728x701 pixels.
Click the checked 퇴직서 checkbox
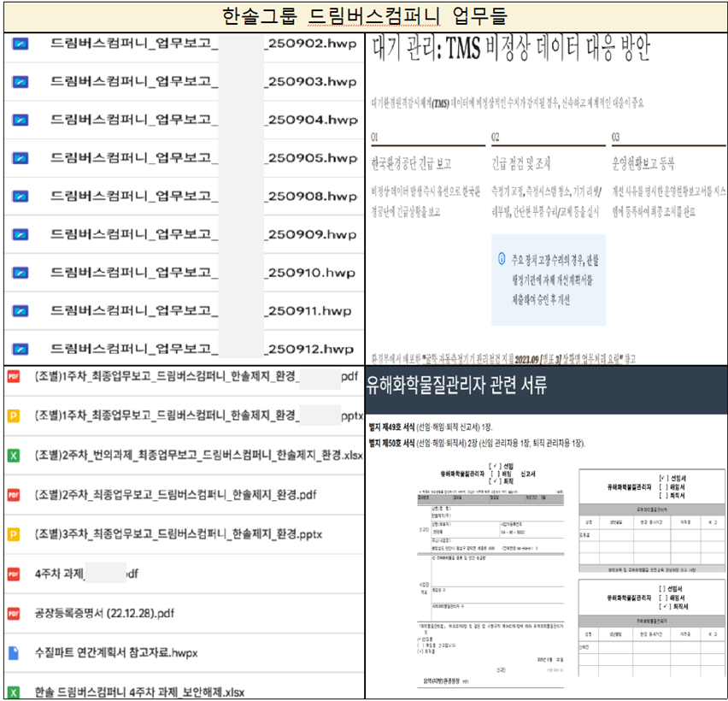664,607
